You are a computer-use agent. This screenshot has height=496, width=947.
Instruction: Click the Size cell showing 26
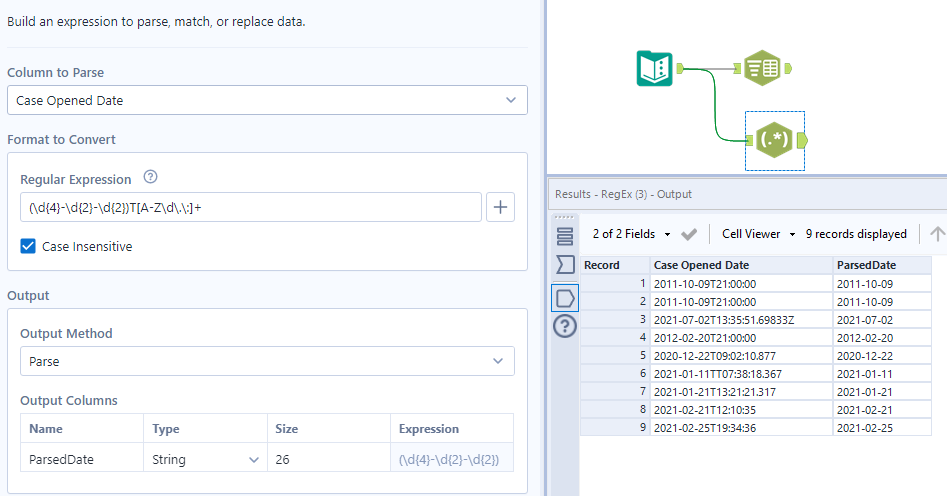pos(329,460)
